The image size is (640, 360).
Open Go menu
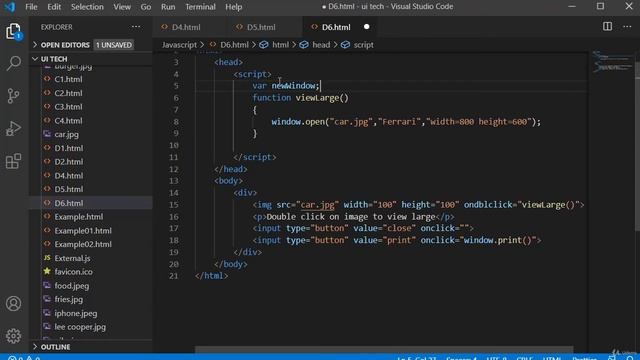146,7
